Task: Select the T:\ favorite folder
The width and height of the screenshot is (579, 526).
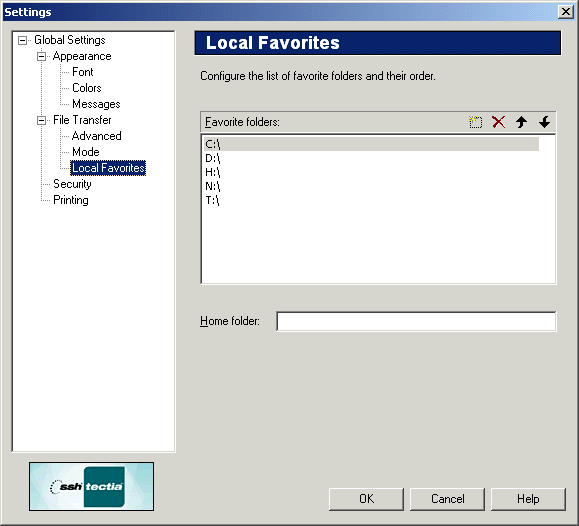Action: click(x=371, y=200)
